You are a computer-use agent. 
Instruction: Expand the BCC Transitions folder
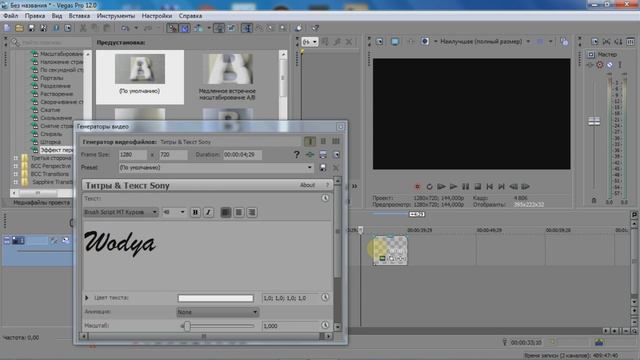[16, 174]
